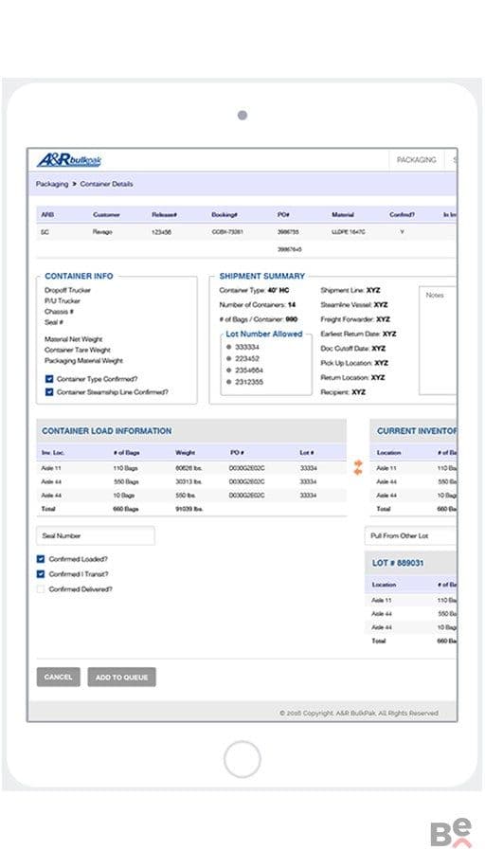485x868 pixels.
Task: Tap the tablet home button
Action: pyautogui.click(x=242, y=760)
